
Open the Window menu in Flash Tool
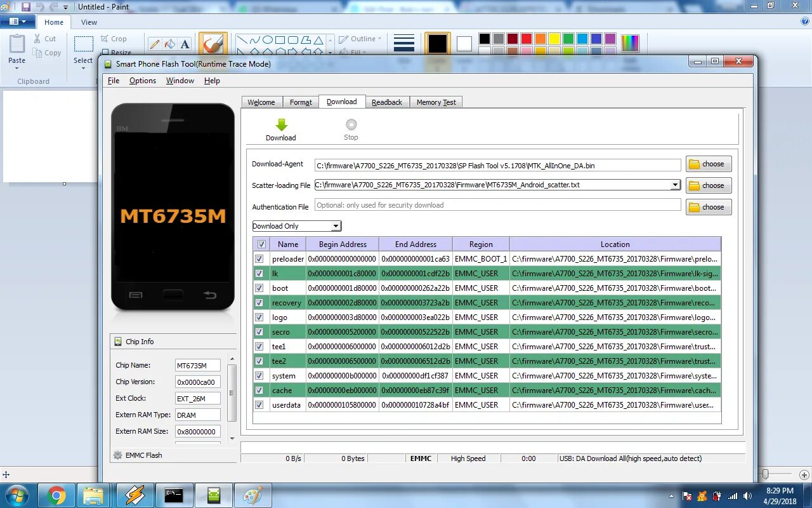pos(180,81)
